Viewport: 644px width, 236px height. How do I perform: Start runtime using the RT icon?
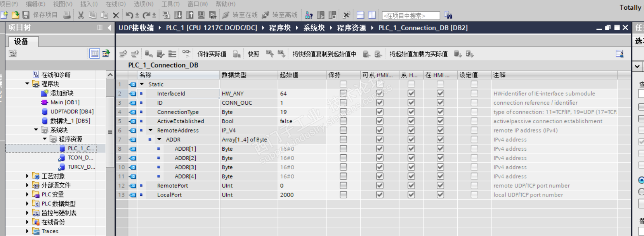click(213, 15)
